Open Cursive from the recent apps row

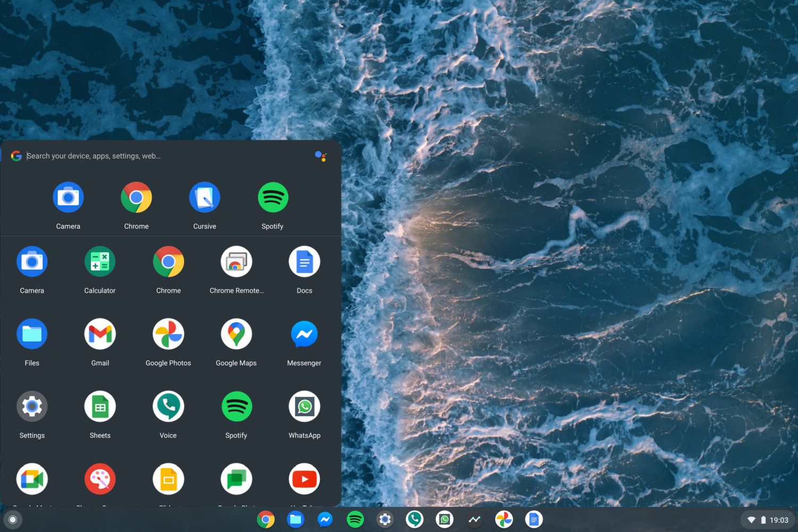[204, 198]
